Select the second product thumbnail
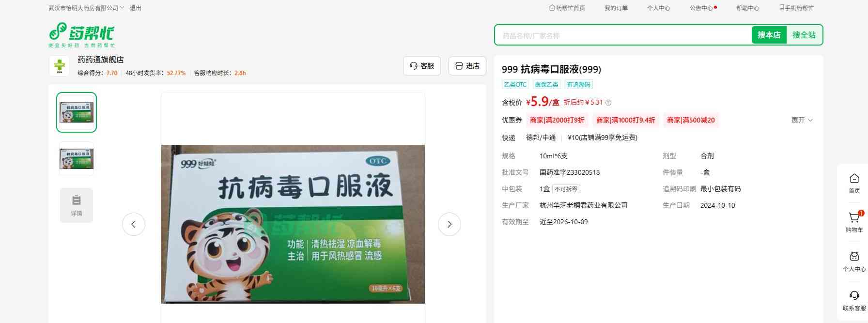 (77, 159)
